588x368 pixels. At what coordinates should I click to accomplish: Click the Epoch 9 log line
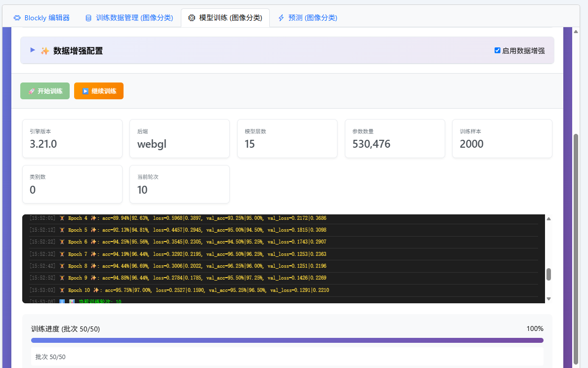pyautogui.click(x=284, y=278)
